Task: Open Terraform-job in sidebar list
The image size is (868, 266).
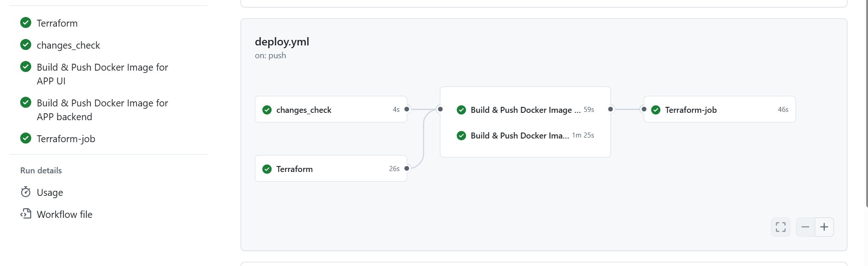Action: (66, 139)
